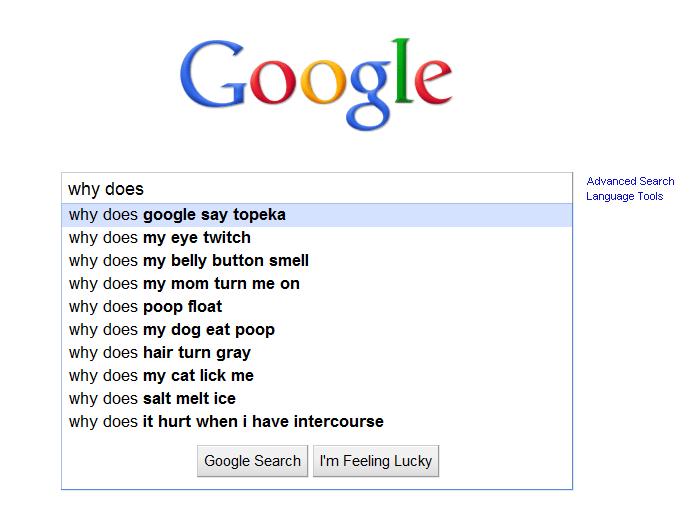
Task: Select 'why does my mom turn me on'
Action: [317, 284]
